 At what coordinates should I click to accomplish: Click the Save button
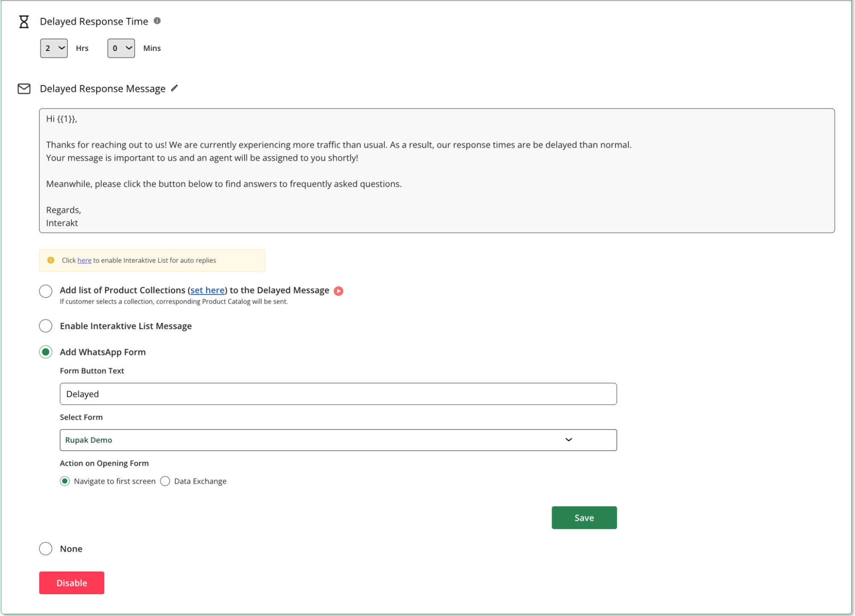coord(584,517)
